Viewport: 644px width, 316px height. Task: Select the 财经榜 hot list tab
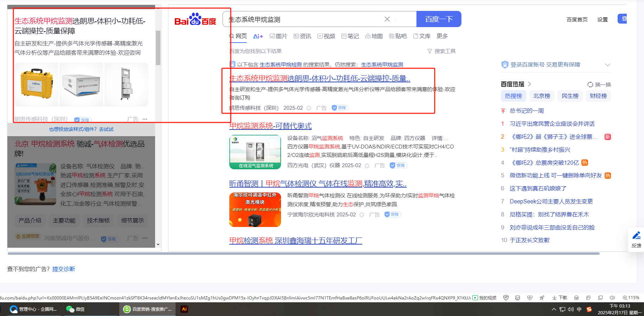point(598,96)
